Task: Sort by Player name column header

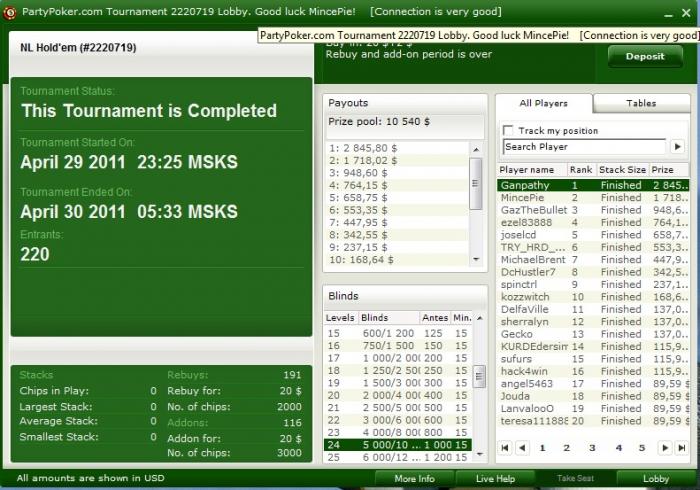Action: tap(533, 170)
